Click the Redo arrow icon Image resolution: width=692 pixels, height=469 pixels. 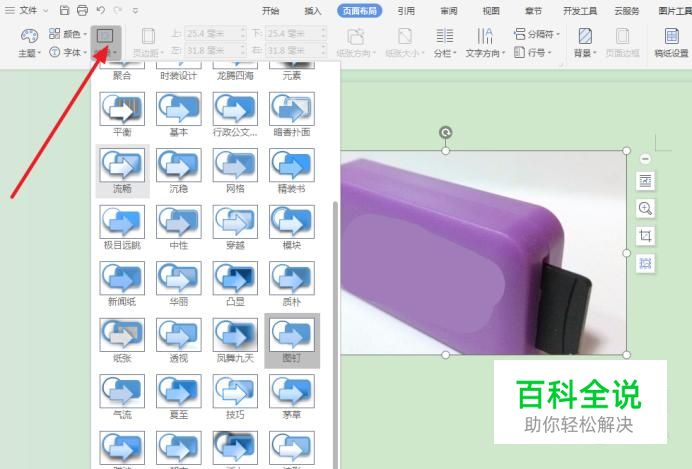[x=117, y=10]
